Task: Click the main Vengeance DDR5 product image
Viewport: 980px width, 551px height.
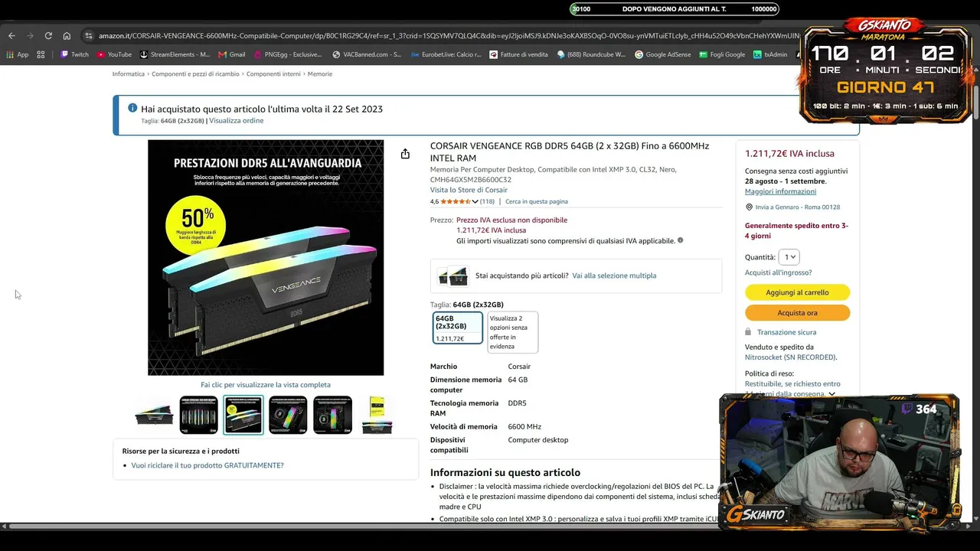Action: (x=266, y=258)
